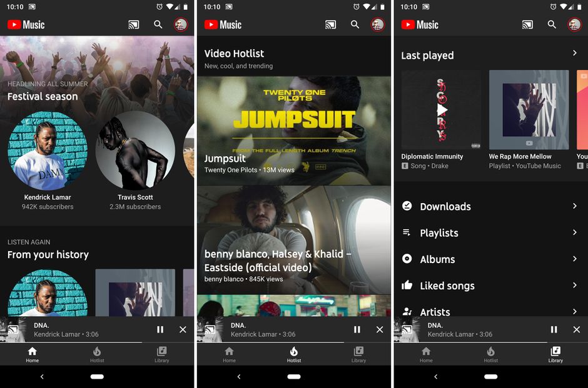The width and height of the screenshot is (588, 388).
Task: Click the We Rap More Mellow title
Action: point(520,157)
